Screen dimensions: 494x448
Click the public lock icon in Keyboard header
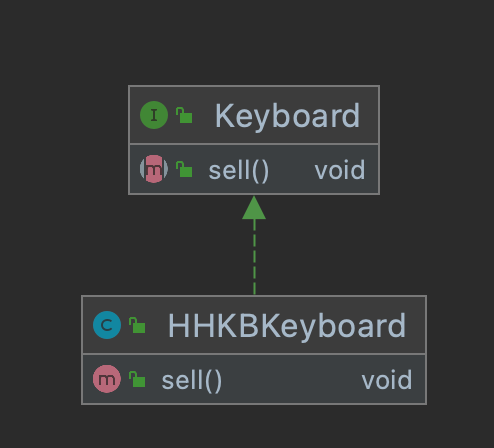point(184,115)
